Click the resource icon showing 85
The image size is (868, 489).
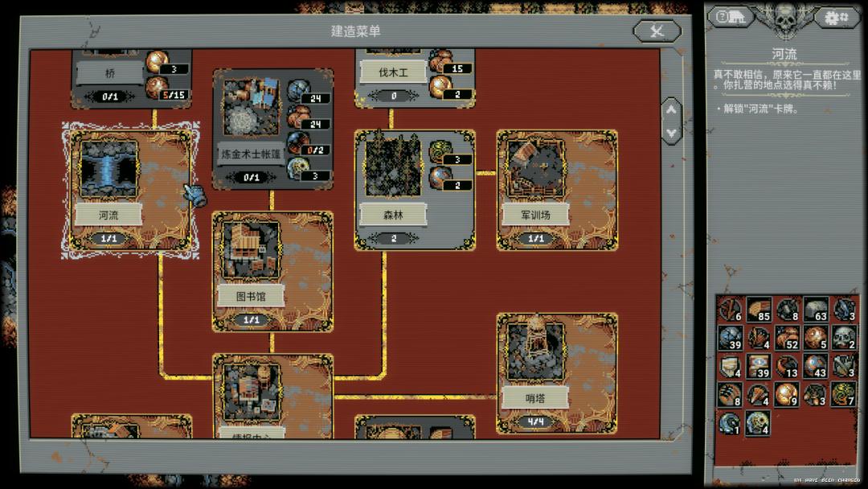tap(759, 310)
